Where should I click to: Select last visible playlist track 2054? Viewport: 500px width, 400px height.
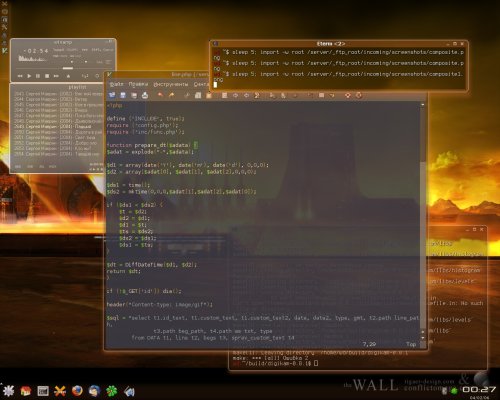tap(58, 154)
